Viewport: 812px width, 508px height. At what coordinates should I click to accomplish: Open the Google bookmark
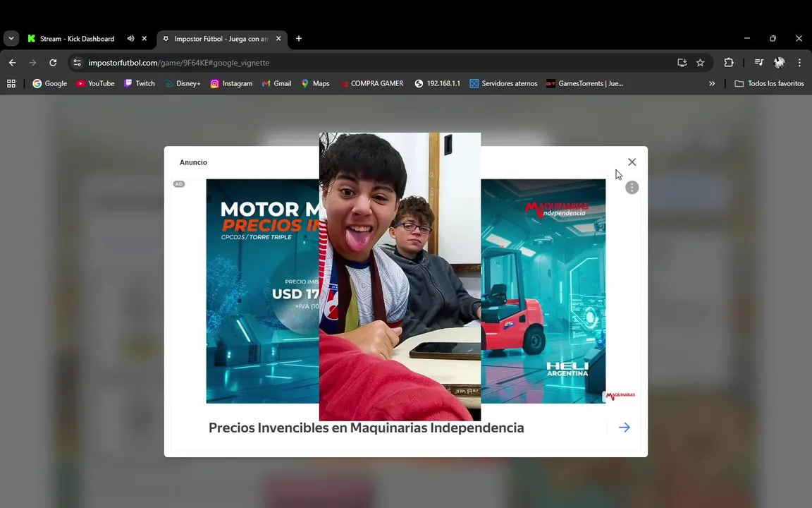pyautogui.click(x=50, y=83)
